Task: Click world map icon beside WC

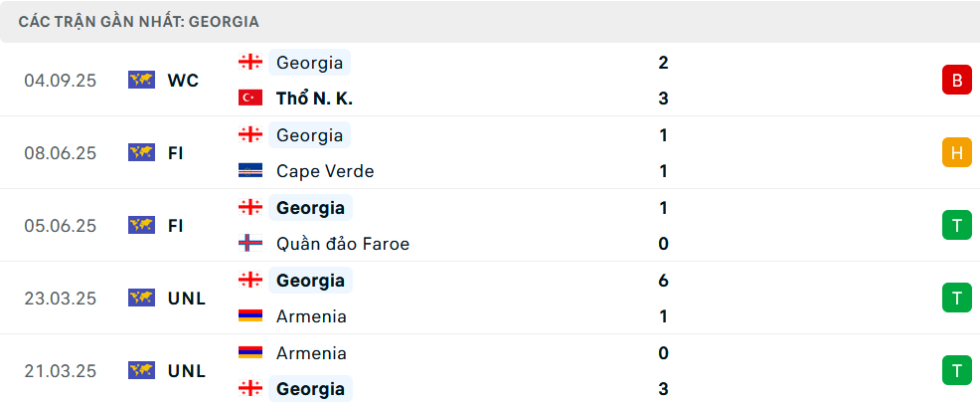Action: 141,81
